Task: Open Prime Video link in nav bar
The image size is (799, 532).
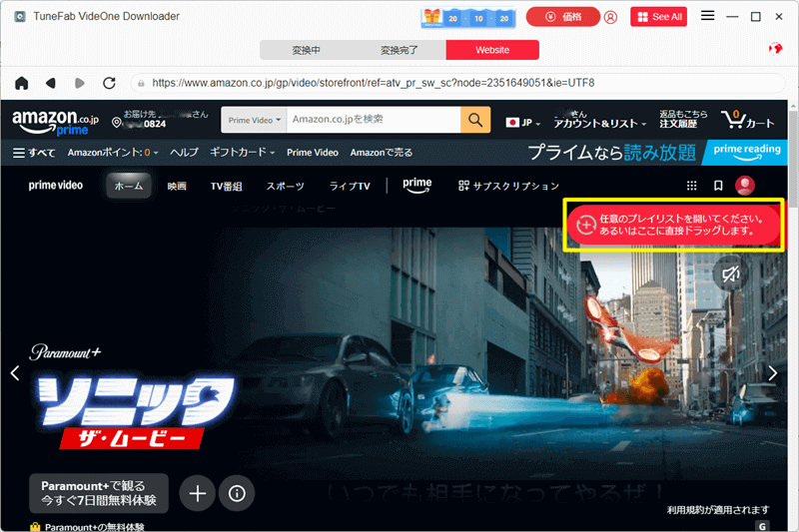Action: pyautogui.click(x=313, y=153)
